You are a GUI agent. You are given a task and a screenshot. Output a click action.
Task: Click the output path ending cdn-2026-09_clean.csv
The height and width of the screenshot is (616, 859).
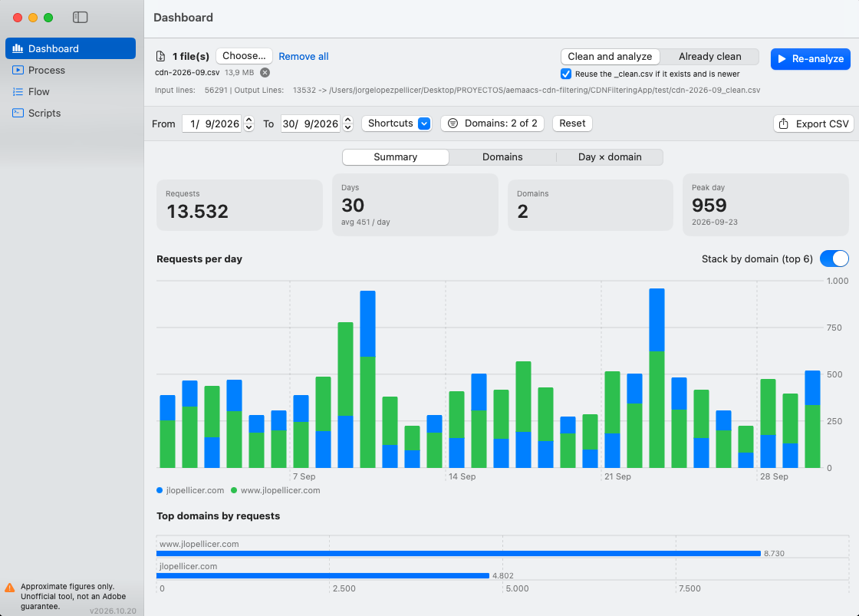click(545, 91)
